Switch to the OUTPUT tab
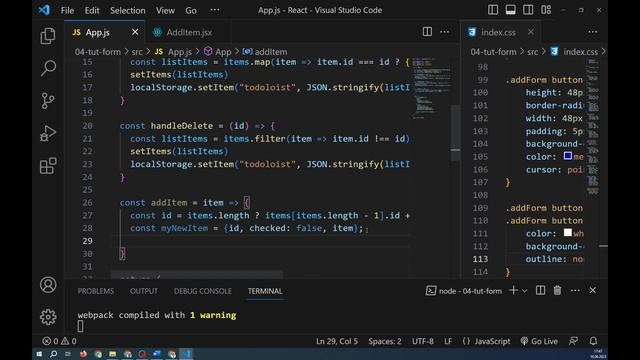This screenshot has height=360, width=640. pos(144,291)
